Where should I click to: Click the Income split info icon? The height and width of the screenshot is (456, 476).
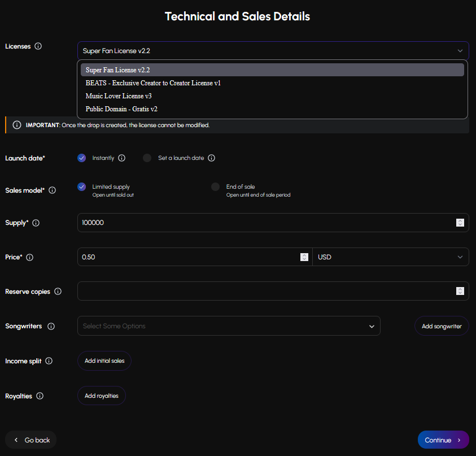[x=49, y=361]
